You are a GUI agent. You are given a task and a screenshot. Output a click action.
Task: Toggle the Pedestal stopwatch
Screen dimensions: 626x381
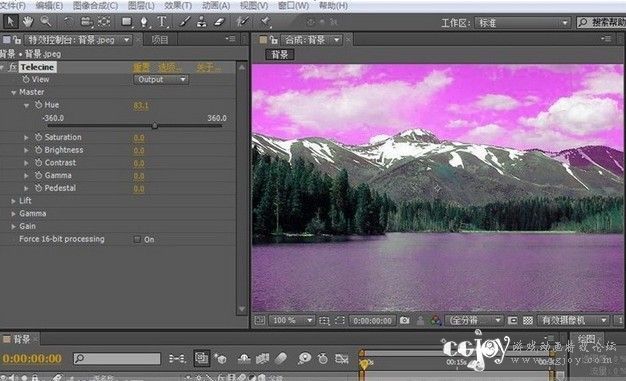(38, 188)
